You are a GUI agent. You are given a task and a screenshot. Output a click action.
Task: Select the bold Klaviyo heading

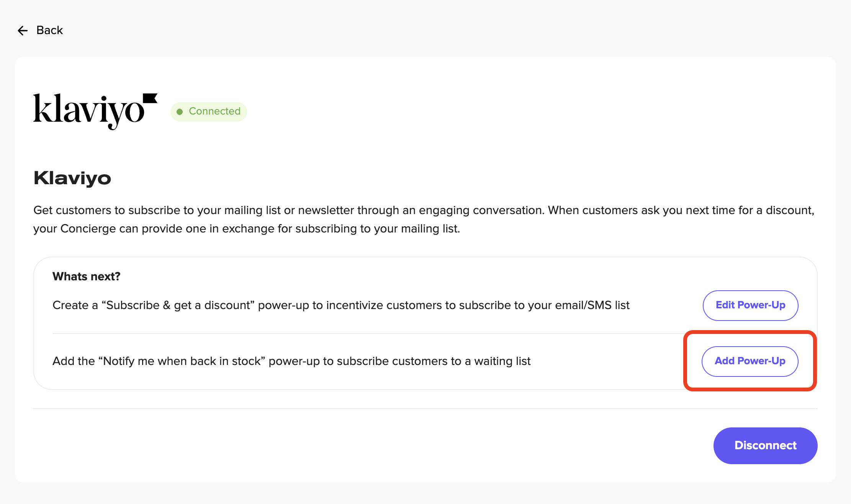point(72,178)
